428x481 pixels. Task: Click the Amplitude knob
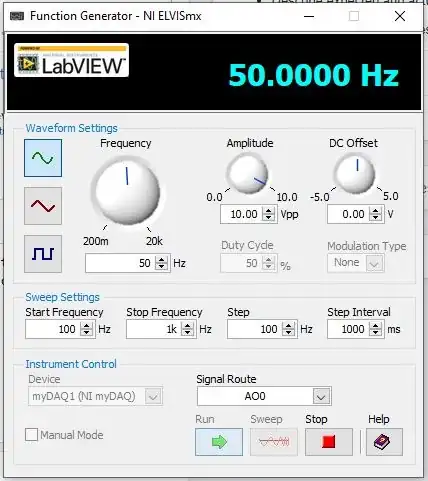[x=248, y=173]
